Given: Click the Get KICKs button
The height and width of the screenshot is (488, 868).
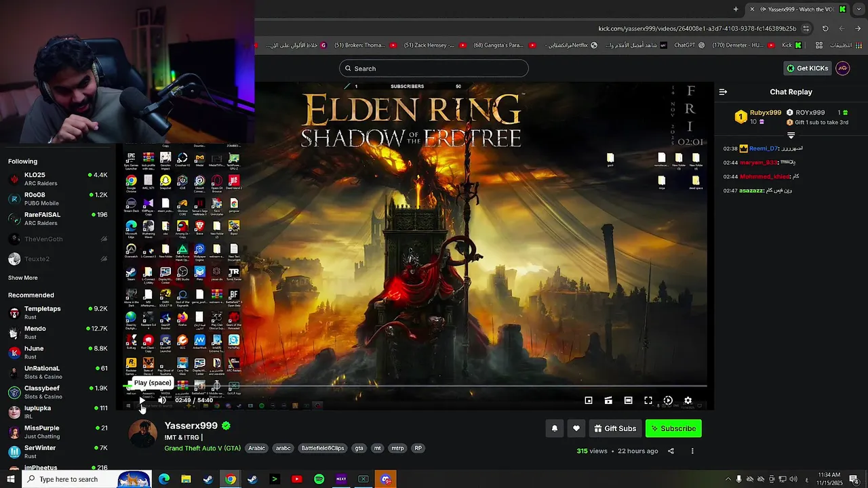Looking at the screenshot, I should coord(807,68).
